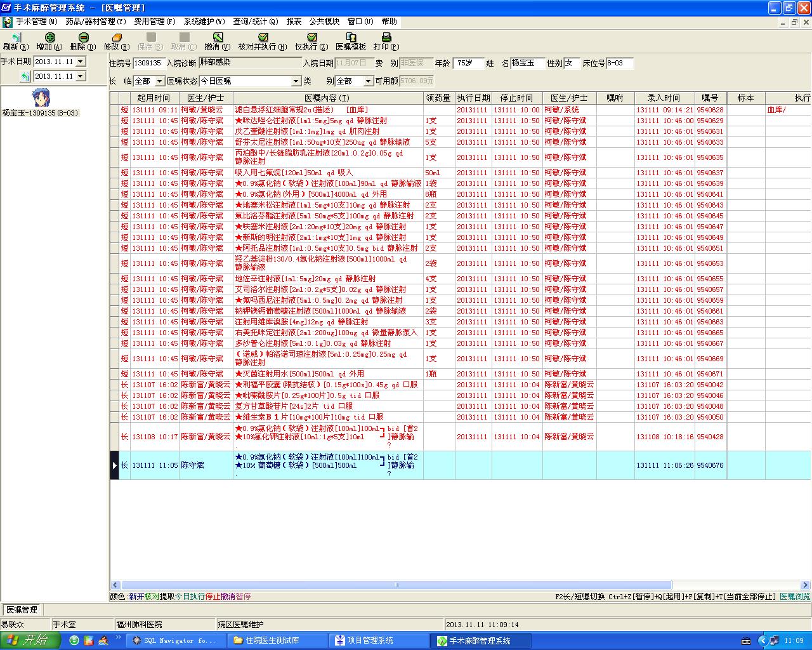This screenshot has height=650, width=812.
Task: Click the 撤消 (Undo) toolbar icon
Action: click(218, 37)
